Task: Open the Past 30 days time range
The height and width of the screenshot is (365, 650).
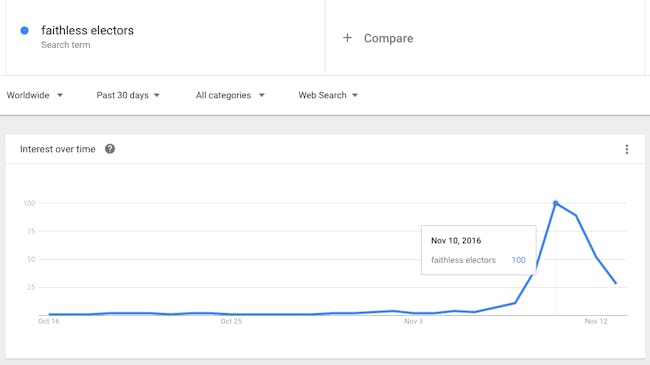Action: 128,95
